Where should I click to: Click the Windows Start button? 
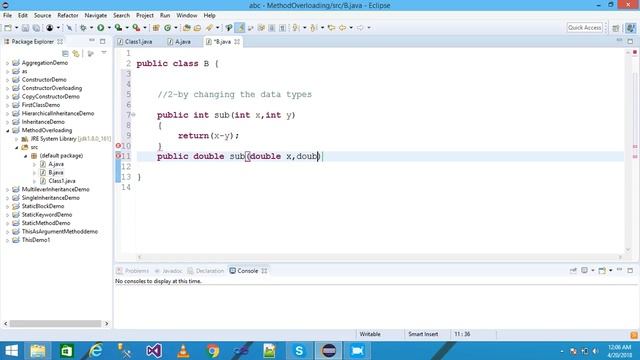click(11, 351)
